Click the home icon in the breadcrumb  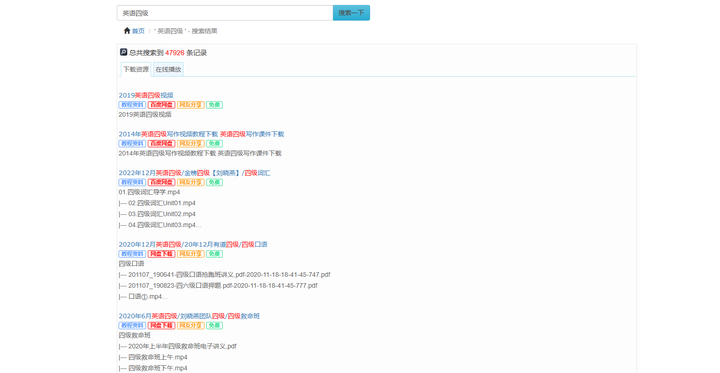coord(127,31)
